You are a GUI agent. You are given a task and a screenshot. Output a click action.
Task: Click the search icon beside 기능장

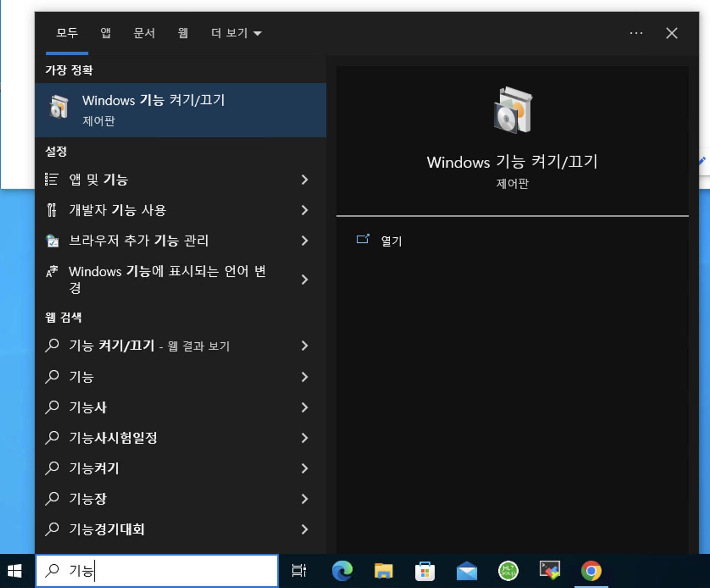coord(52,499)
